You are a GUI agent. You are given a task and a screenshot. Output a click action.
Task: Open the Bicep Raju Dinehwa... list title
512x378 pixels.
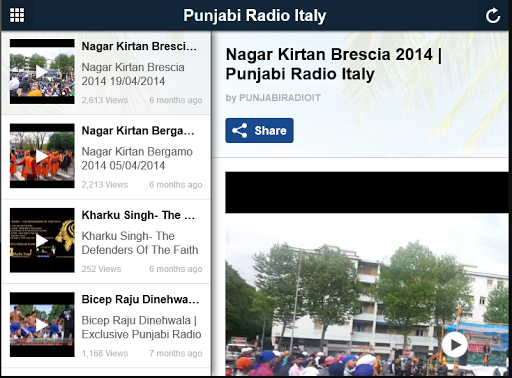[140, 299]
